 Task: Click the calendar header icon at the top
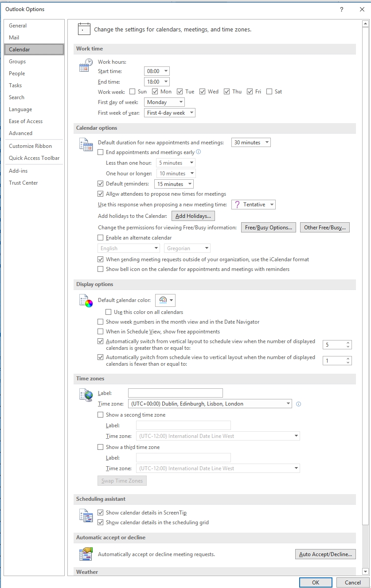[x=84, y=29]
